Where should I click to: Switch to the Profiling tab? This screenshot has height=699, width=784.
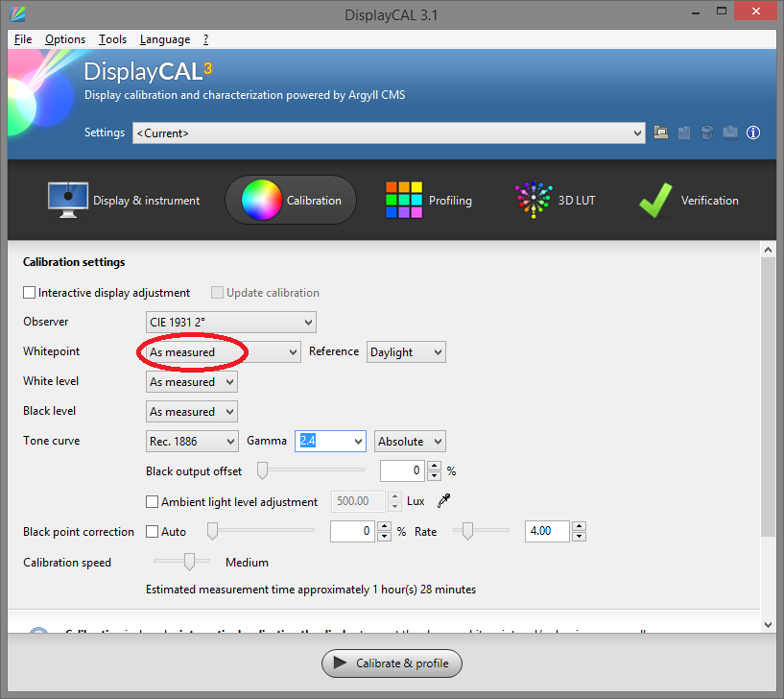point(428,201)
